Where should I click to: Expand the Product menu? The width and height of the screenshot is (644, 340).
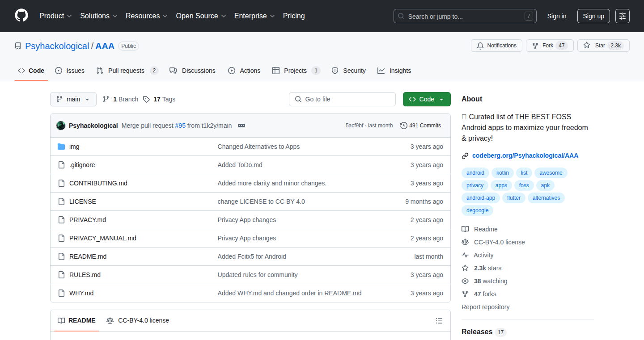[x=55, y=16]
